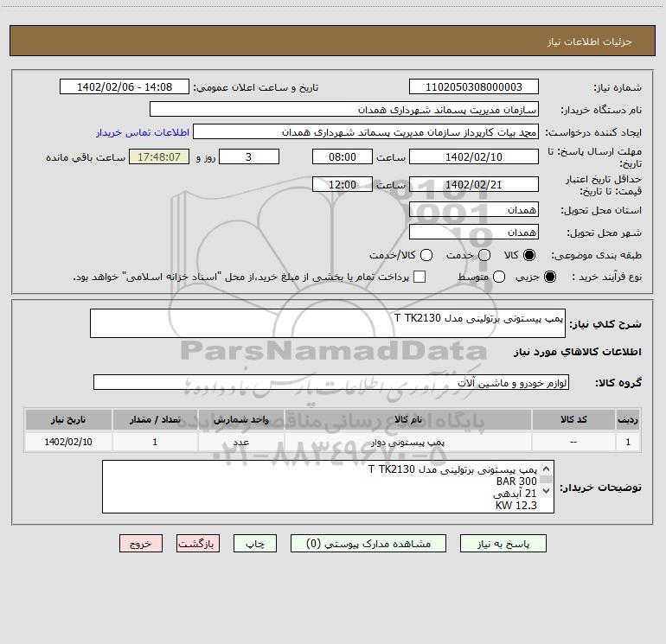The image size is (666, 644).
Task: Toggle the اسناد خزانه اسلامی payment checkbox
Action: point(419,277)
